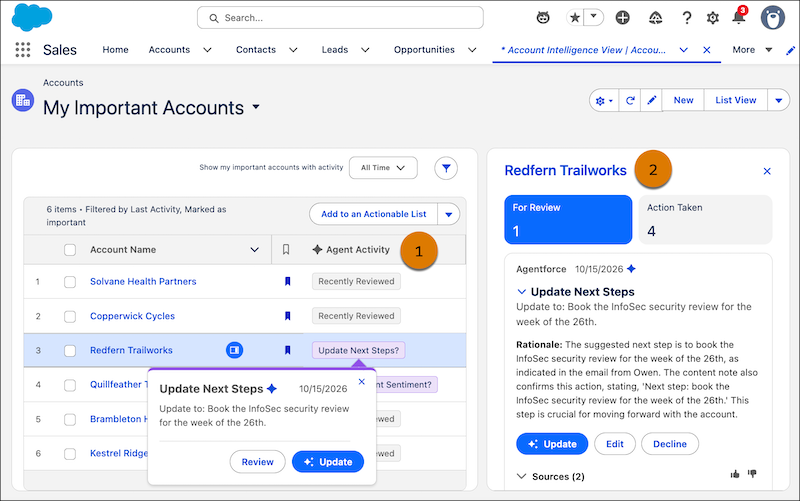Open the Accounts tab dropdown chevron
Screen dimensions: 800x501
pyautogui.click(x=207, y=50)
